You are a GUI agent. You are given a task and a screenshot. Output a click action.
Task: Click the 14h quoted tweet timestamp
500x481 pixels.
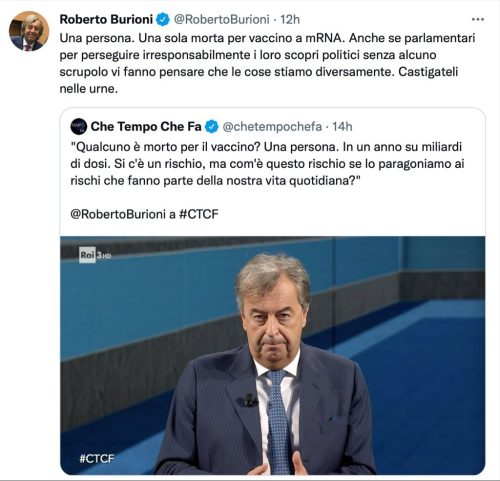(342, 127)
